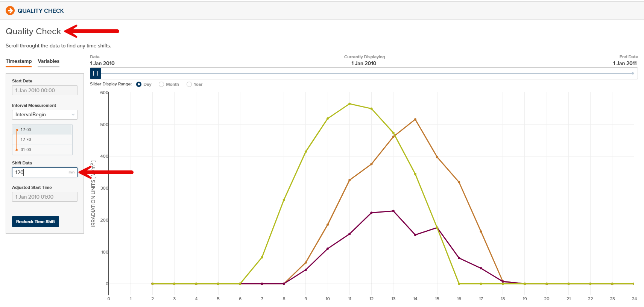Click the orange marker on the interval line

click(x=17, y=130)
